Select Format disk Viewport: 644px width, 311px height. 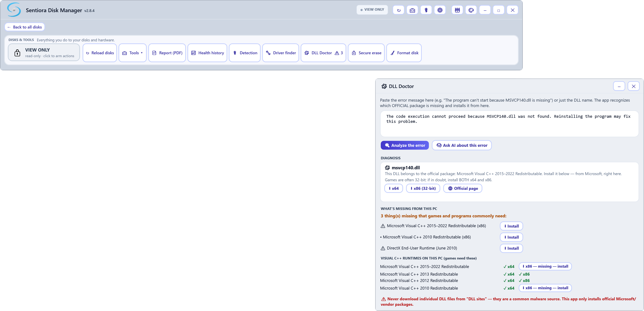tap(404, 53)
